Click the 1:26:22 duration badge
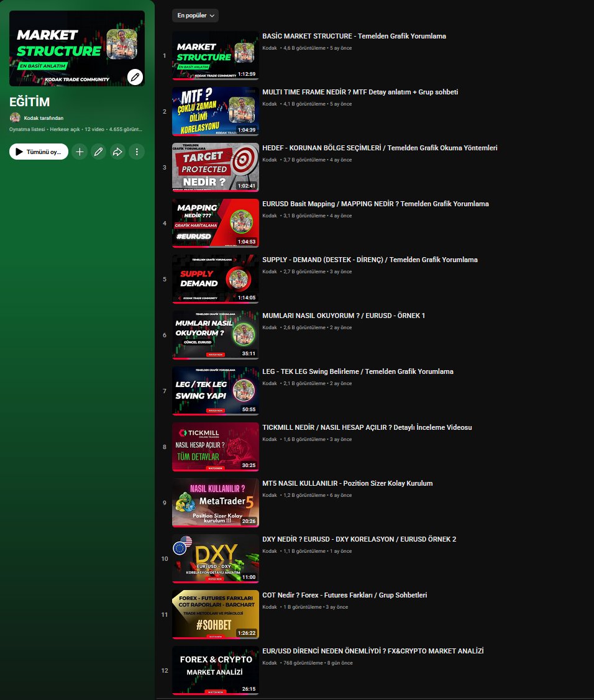Screen dimensions: 594x700 tap(247, 633)
